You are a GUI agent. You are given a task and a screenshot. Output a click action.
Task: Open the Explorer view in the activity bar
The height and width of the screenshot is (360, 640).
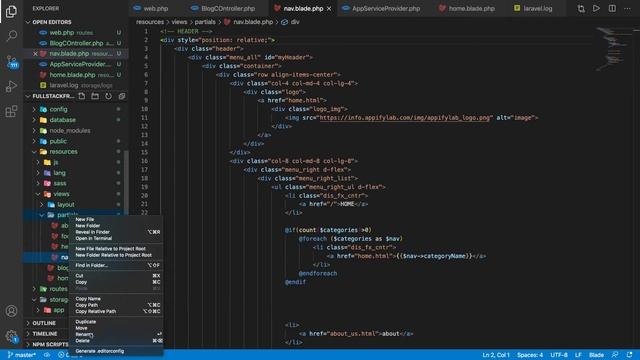(x=11, y=11)
